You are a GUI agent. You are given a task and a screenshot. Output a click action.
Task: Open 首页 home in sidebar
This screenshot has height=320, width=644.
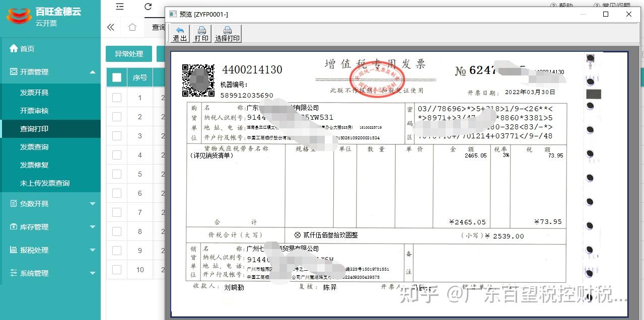pos(50,49)
